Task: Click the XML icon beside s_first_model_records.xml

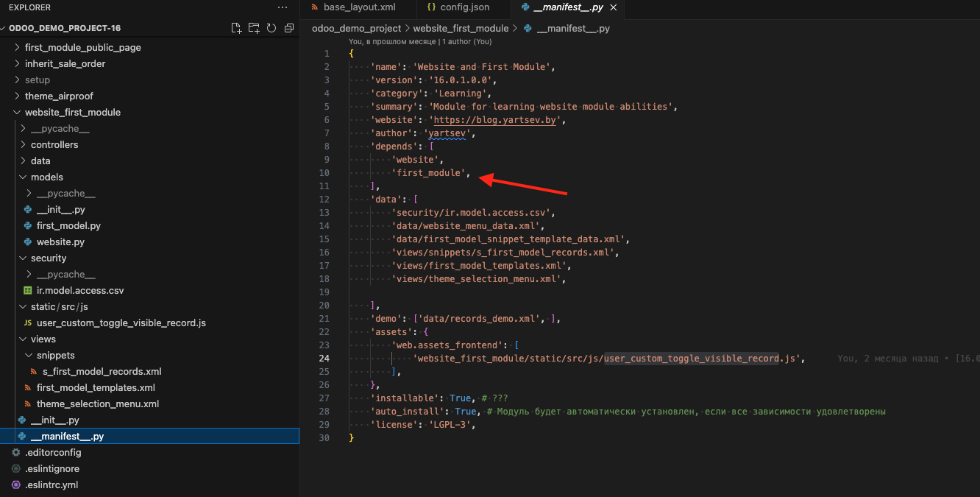Action: pos(34,372)
